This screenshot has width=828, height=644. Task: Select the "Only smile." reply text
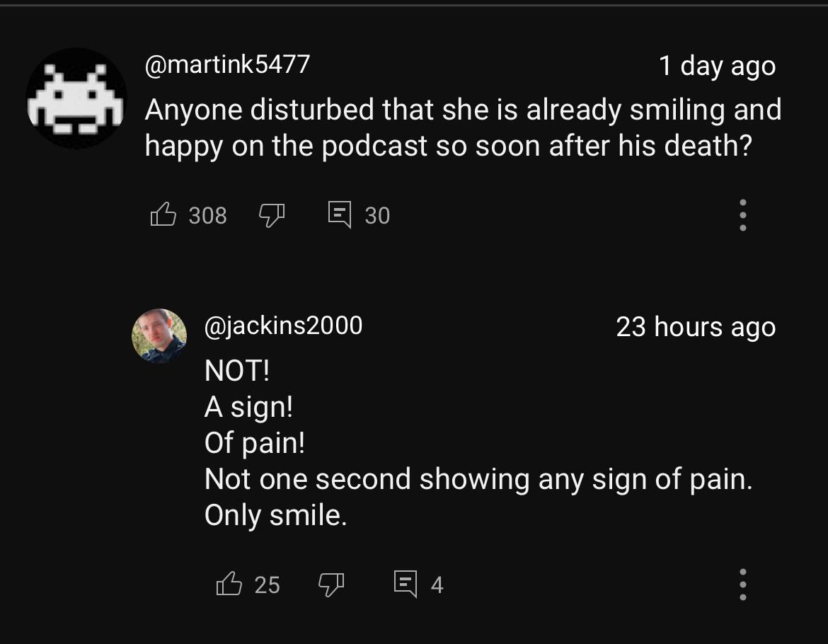(275, 515)
